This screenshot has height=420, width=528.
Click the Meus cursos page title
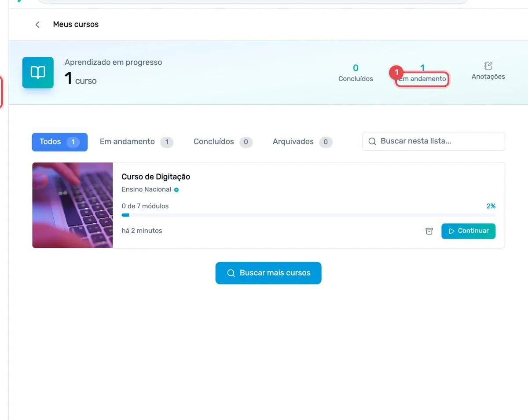76,25
